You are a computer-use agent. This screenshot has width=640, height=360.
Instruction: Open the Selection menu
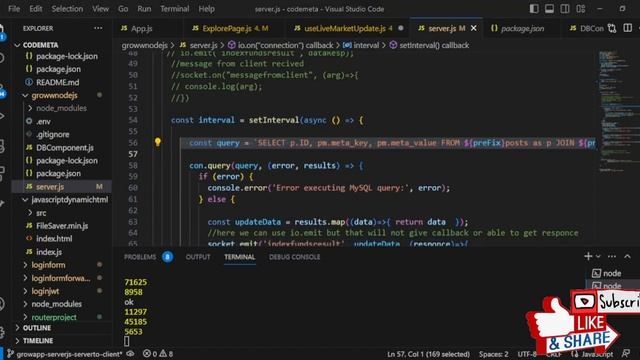click(x=67, y=9)
